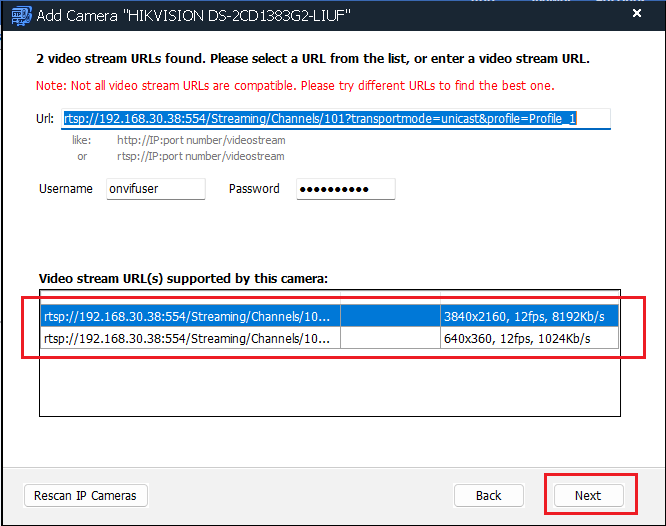Click the last column header above resolutions

point(529,297)
